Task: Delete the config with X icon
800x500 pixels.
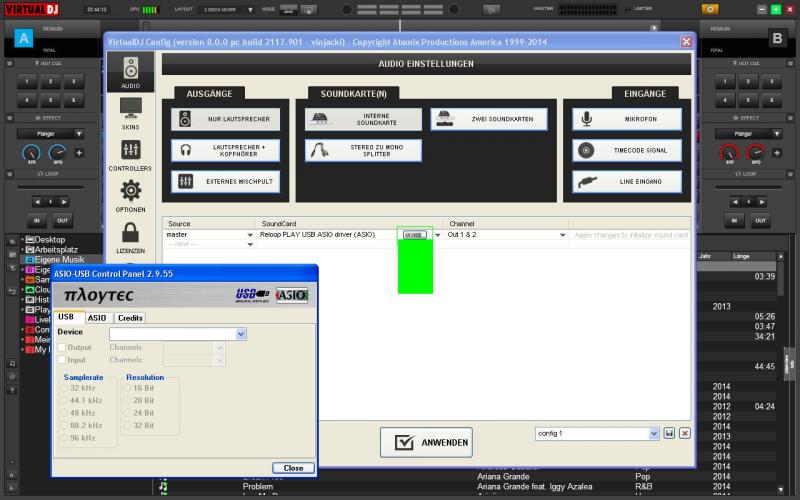Action: tap(685, 433)
